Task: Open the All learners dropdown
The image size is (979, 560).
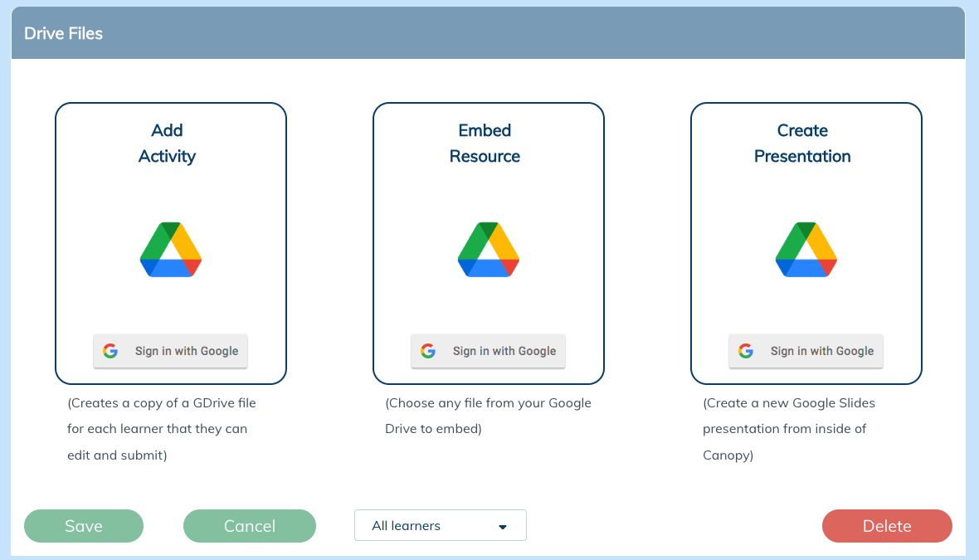Action: [x=441, y=526]
